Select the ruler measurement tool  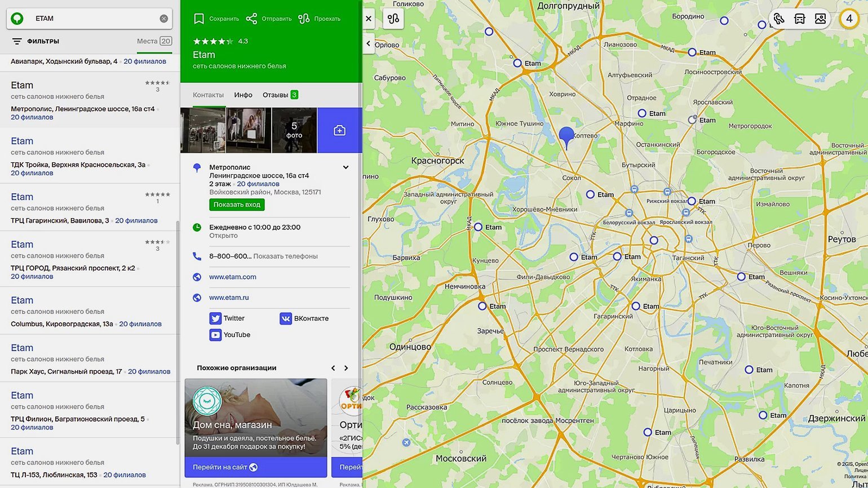778,19
